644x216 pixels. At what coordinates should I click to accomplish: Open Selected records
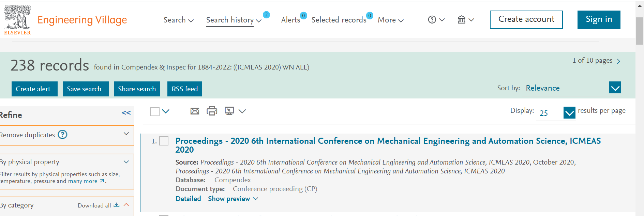(339, 20)
